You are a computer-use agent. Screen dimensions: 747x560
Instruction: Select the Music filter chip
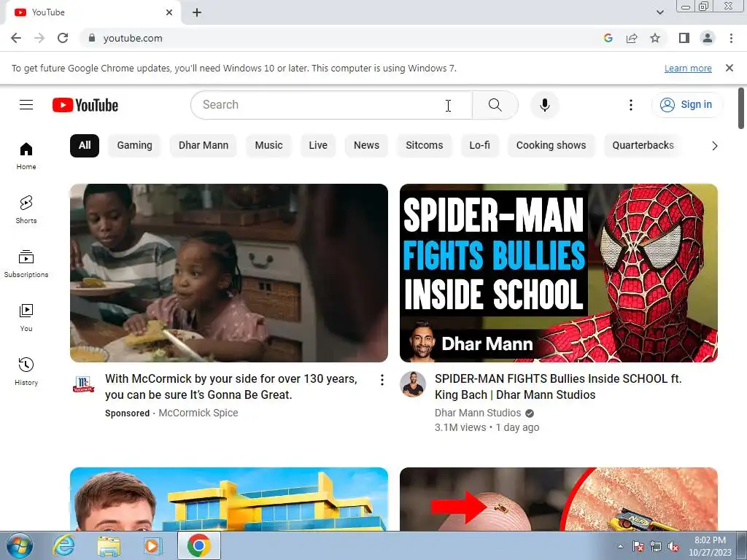coord(268,145)
